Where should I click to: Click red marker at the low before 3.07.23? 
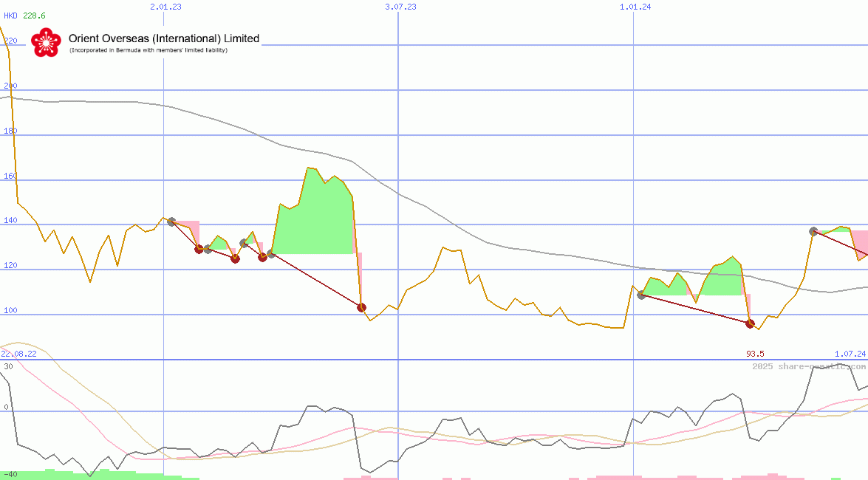(x=361, y=308)
